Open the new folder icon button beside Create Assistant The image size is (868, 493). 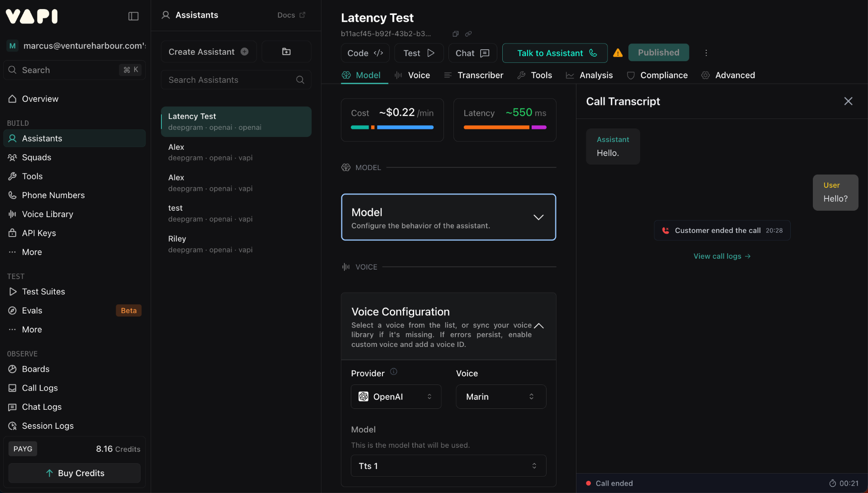point(286,52)
